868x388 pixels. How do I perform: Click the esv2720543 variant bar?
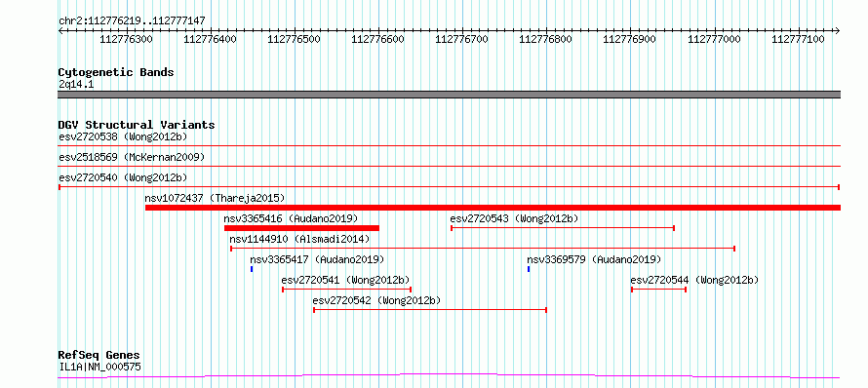tap(563, 228)
